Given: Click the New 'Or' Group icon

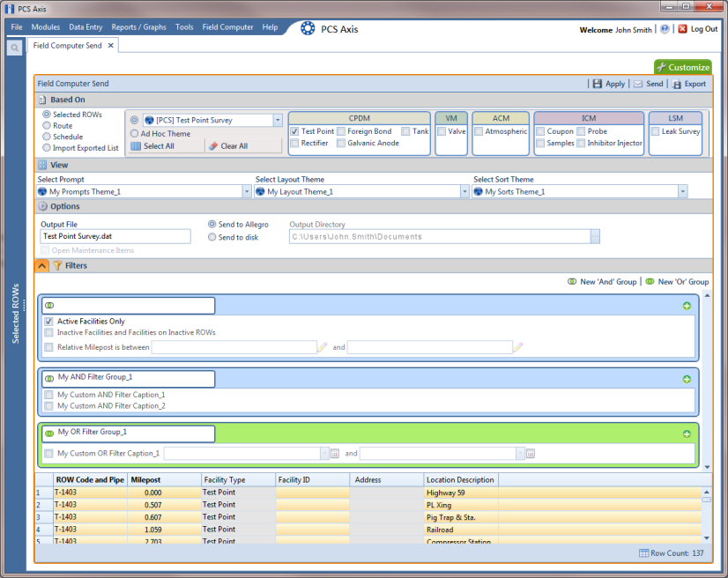Looking at the screenshot, I should [650, 282].
